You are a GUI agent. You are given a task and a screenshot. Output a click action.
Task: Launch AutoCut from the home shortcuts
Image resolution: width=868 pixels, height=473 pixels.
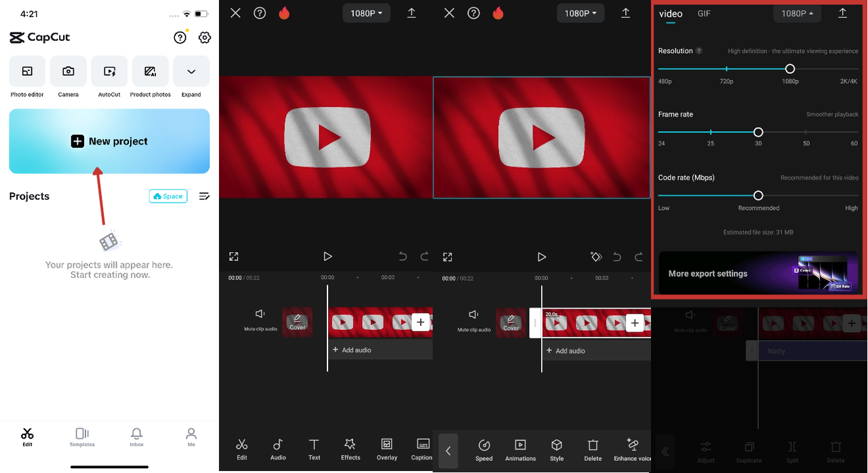(x=109, y=76)
